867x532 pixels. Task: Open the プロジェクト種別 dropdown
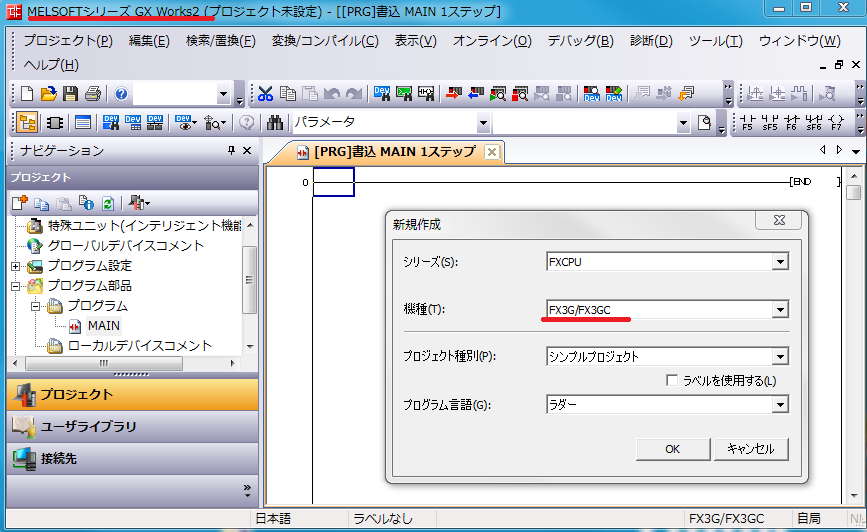(780, 357)
